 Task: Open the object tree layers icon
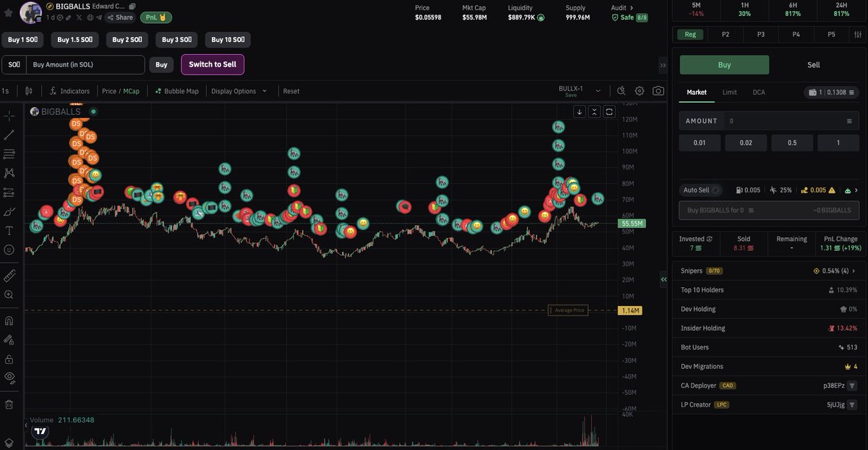(9, 443)
